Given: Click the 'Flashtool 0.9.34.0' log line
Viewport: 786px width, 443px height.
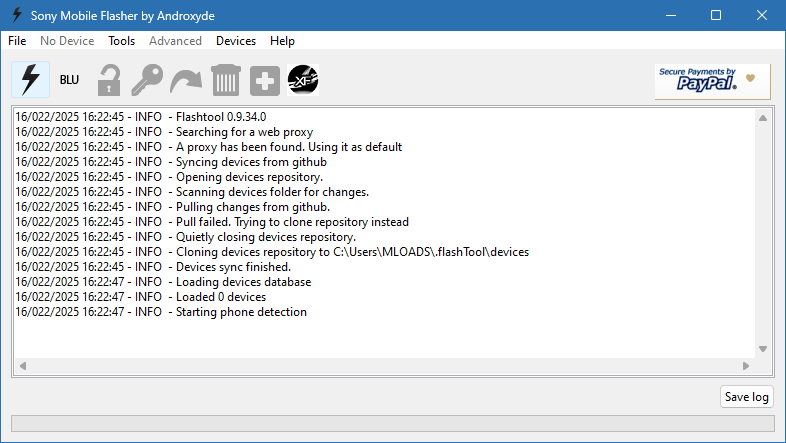Looking at the screenshot, I should (140, 117).
